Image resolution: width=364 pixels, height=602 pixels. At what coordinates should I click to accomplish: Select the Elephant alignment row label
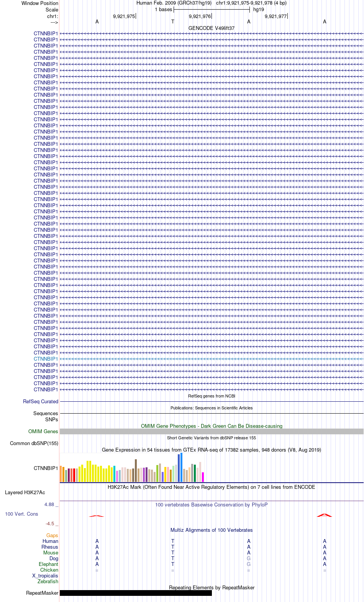(48, 564)
